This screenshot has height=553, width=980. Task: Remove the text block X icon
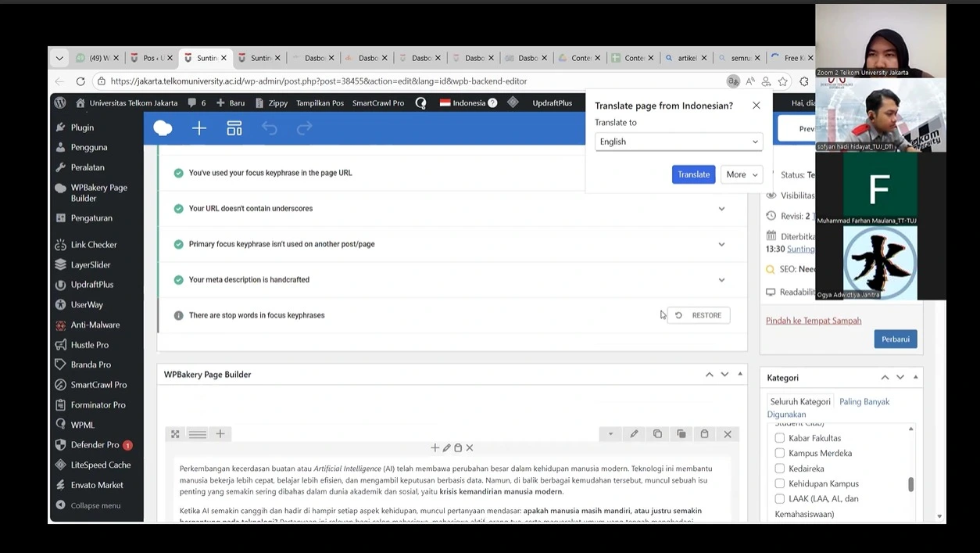coord(470,448)
